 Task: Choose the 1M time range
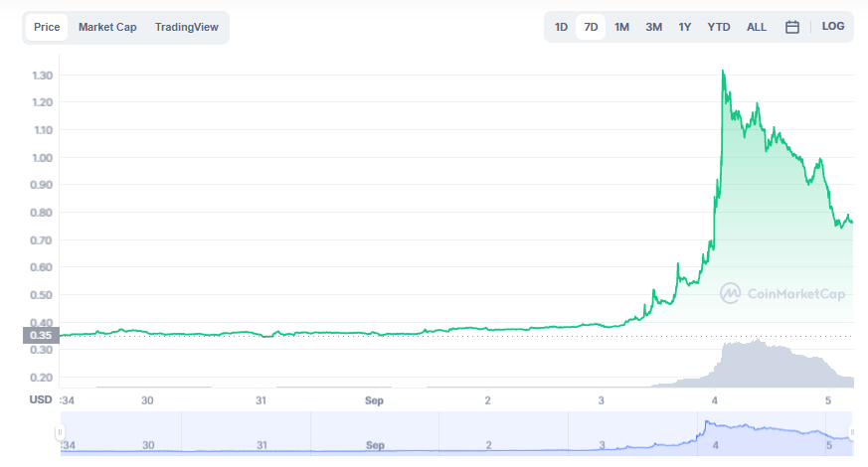coord(621,27)
